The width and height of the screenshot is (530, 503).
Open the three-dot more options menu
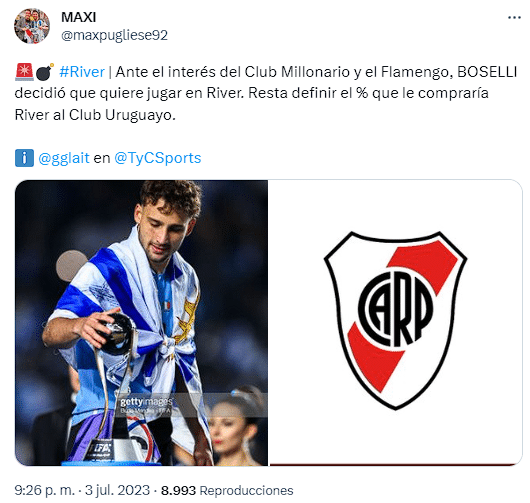click(x=514, y=18)
